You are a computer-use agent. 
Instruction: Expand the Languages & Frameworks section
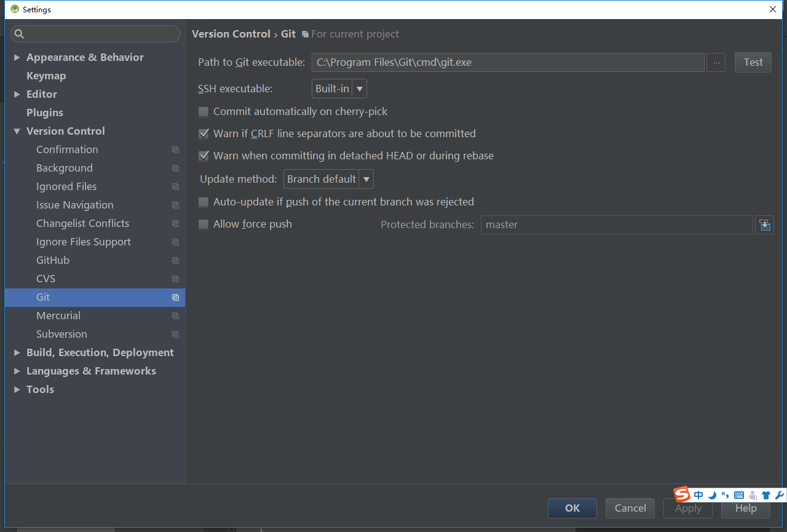click(x=17, y=371)
